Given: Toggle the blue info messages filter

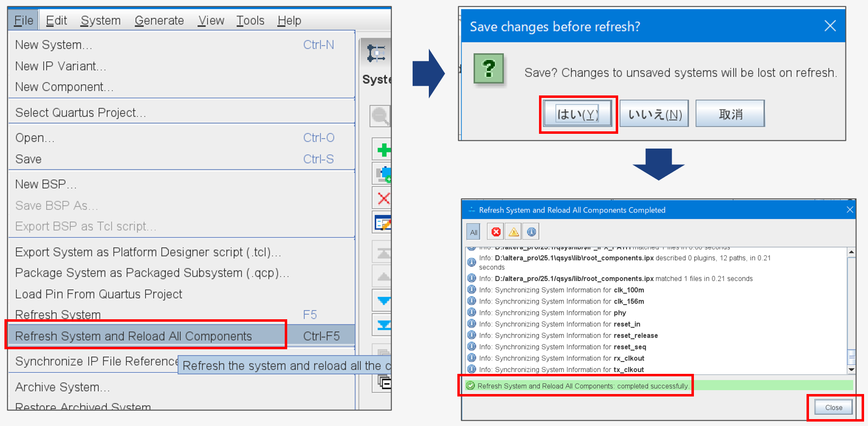Looking at the screenshot, I should coord(531,232).
